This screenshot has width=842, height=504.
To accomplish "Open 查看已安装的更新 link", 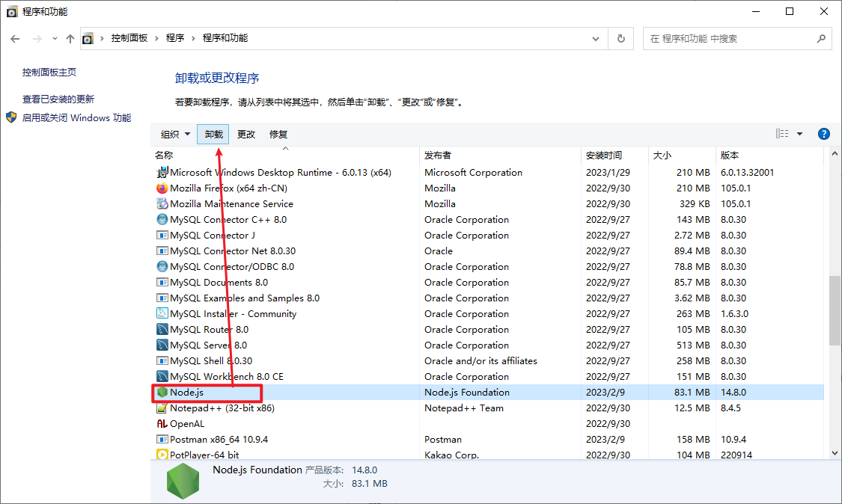I will point(58,99).
